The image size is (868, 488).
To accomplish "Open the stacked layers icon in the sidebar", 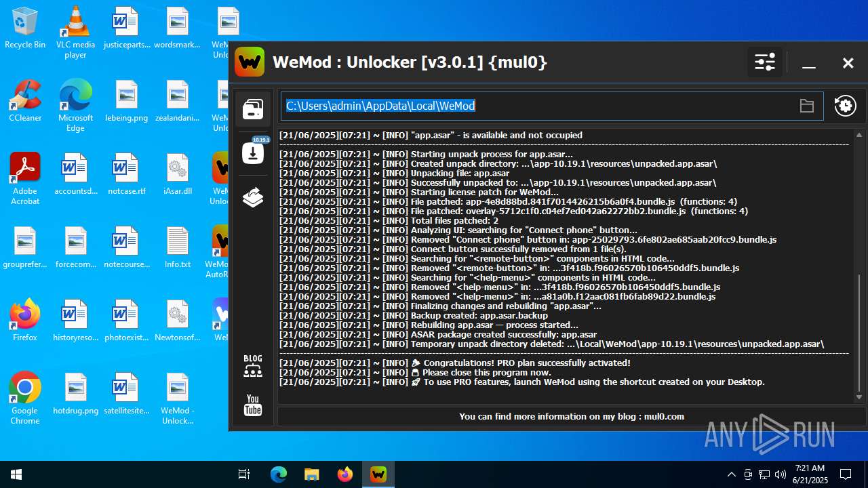I will point(253,197).
